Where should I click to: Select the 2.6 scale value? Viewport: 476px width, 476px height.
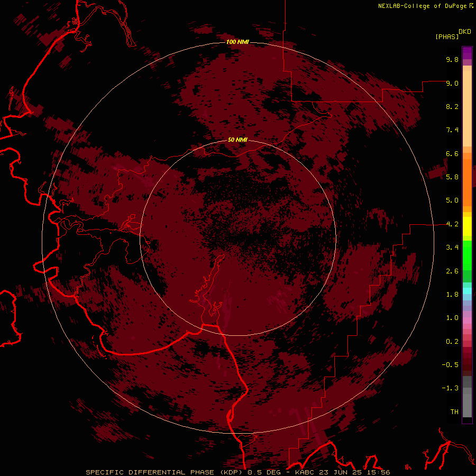click(452, 271)
